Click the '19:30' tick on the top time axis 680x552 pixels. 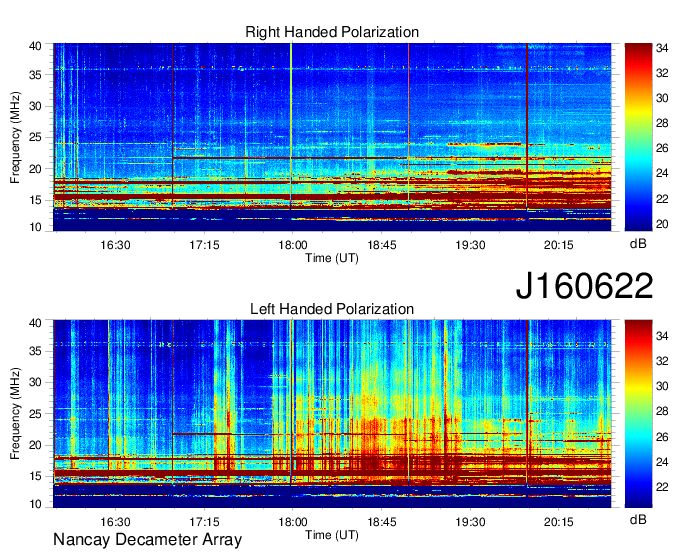click(x=470, y=245)
